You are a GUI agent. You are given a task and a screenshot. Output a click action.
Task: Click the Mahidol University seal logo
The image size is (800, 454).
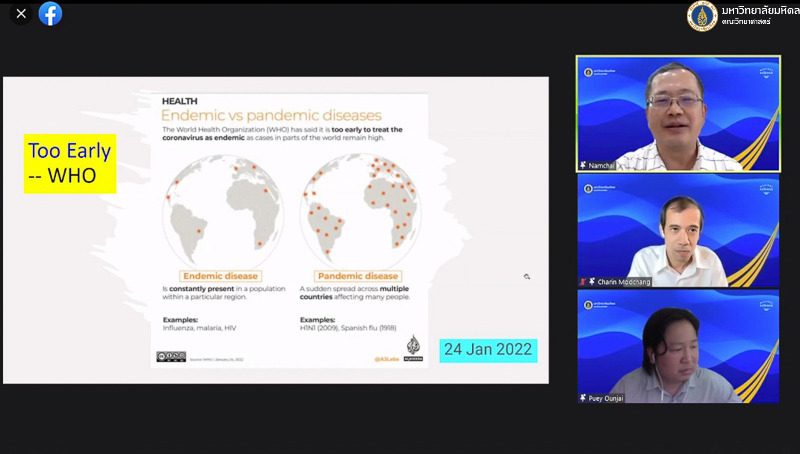(702, 16)
